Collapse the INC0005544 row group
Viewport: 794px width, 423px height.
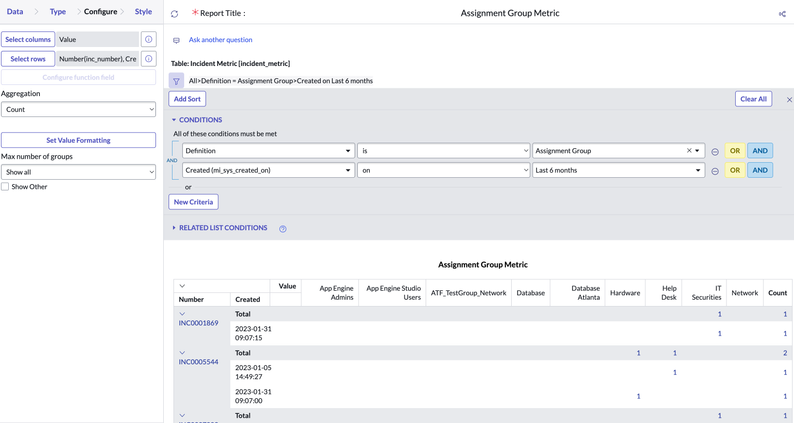(182, 353)
